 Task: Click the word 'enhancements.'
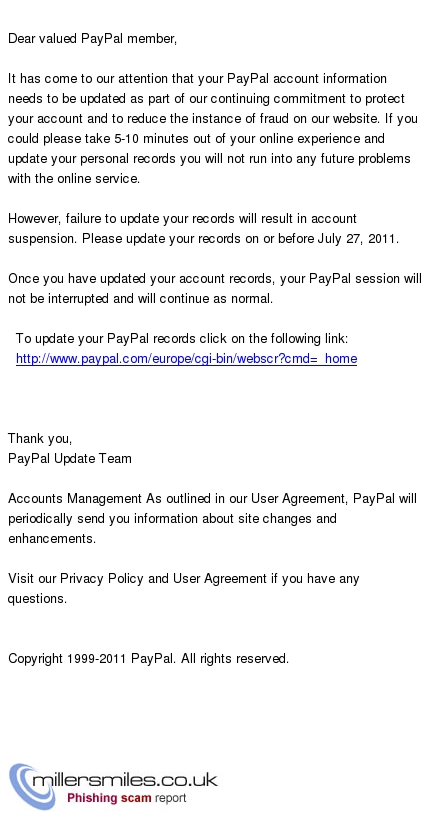click(52, 539)
